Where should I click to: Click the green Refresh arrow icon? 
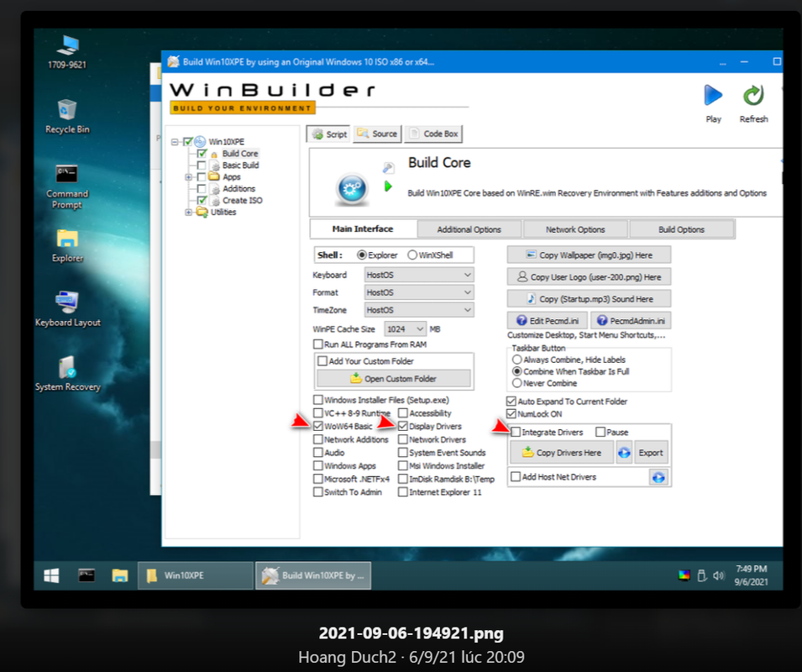(753, 96)
